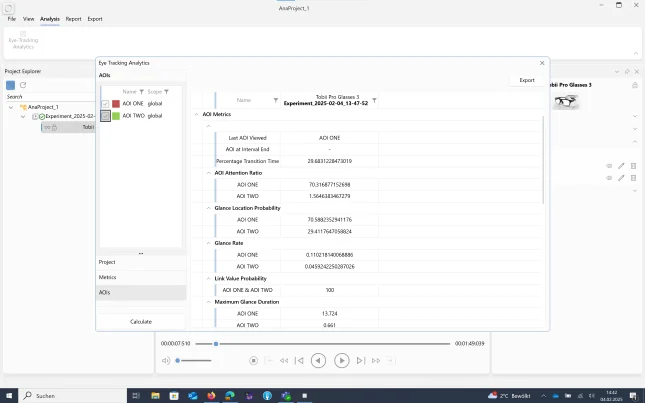Click the lock icon beside Tobii Pro Glasses 3

click(x=635, y=85)
